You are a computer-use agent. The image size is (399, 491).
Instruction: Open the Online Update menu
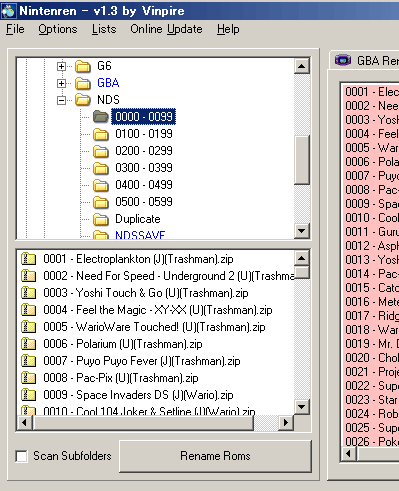166,29
